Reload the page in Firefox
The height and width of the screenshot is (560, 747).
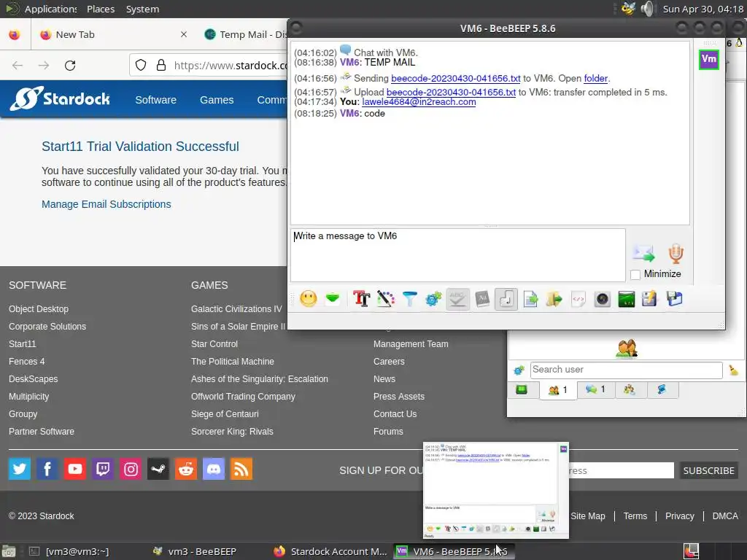click(70, 65)
